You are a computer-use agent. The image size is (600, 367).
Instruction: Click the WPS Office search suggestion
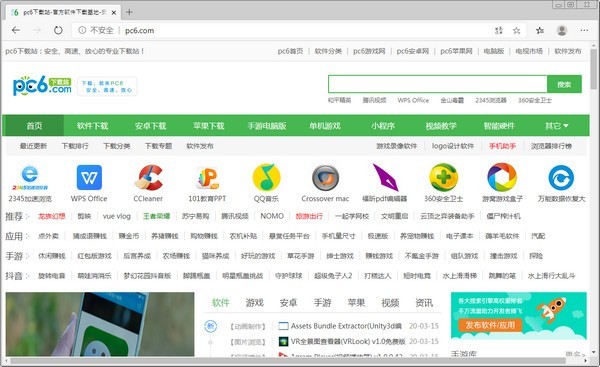click(x=413, y=100)
